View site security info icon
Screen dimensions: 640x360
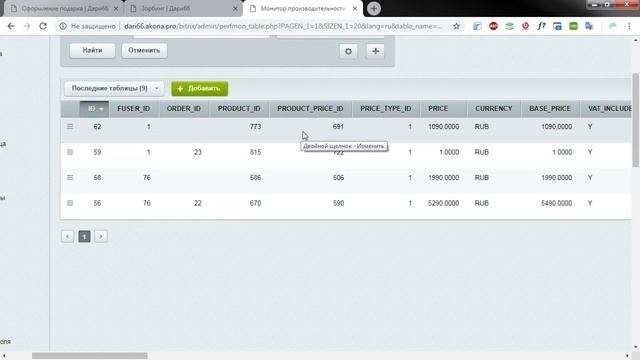coord(63,26)
